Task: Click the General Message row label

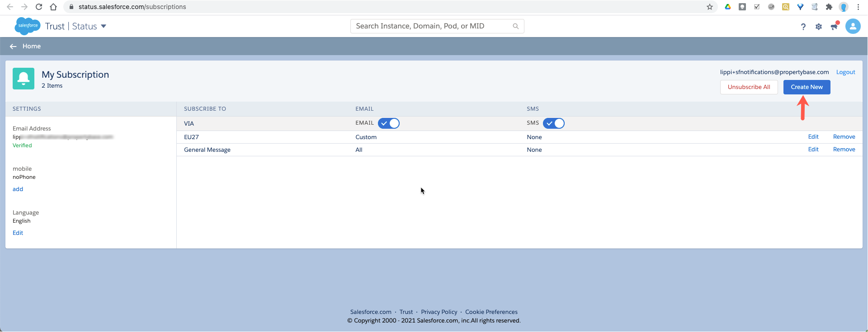Action: 207,150
